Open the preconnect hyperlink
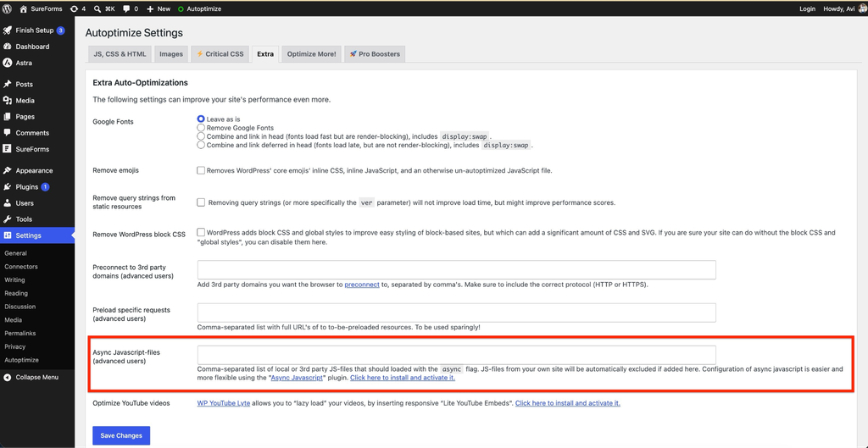Screen dimensions: 868x448 pyautogui.click(x=361, y=285)
